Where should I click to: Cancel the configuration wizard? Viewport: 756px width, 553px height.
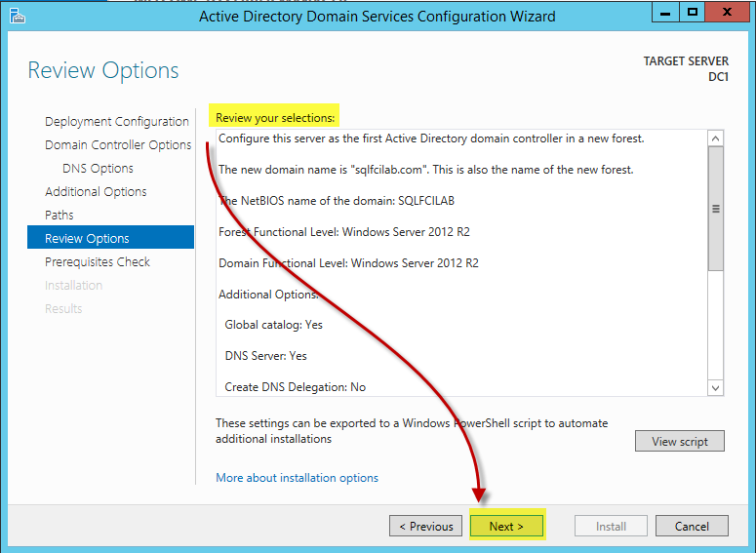coord(692,526)
